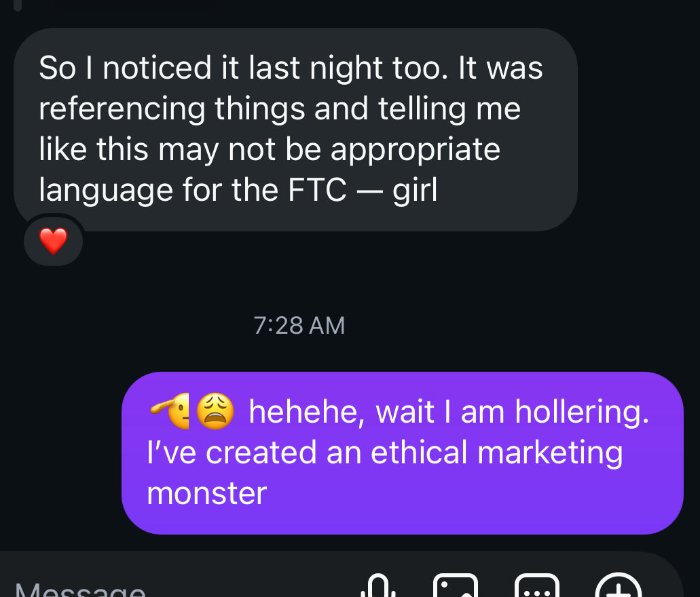Click the weary face emoji

(x=215, y=411)
